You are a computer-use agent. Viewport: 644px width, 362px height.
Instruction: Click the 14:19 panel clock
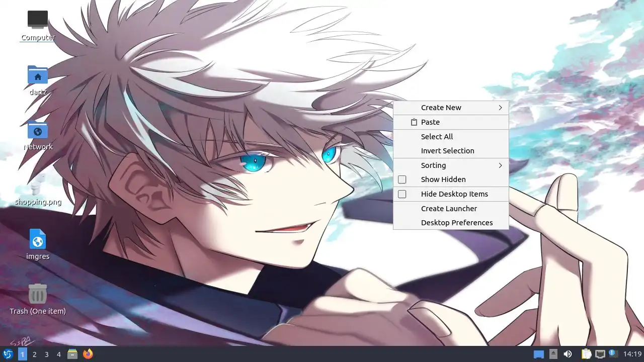coord(632,354)
